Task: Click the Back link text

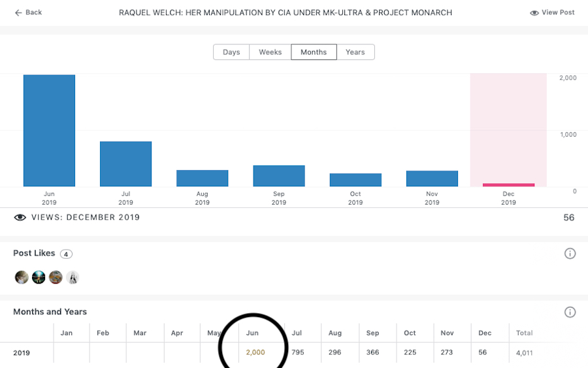Action: 34,12
